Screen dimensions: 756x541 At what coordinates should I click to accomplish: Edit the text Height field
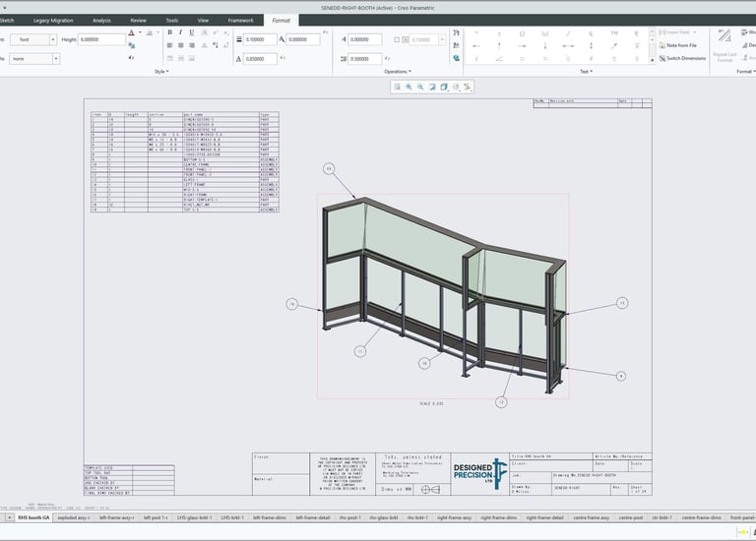101,39
